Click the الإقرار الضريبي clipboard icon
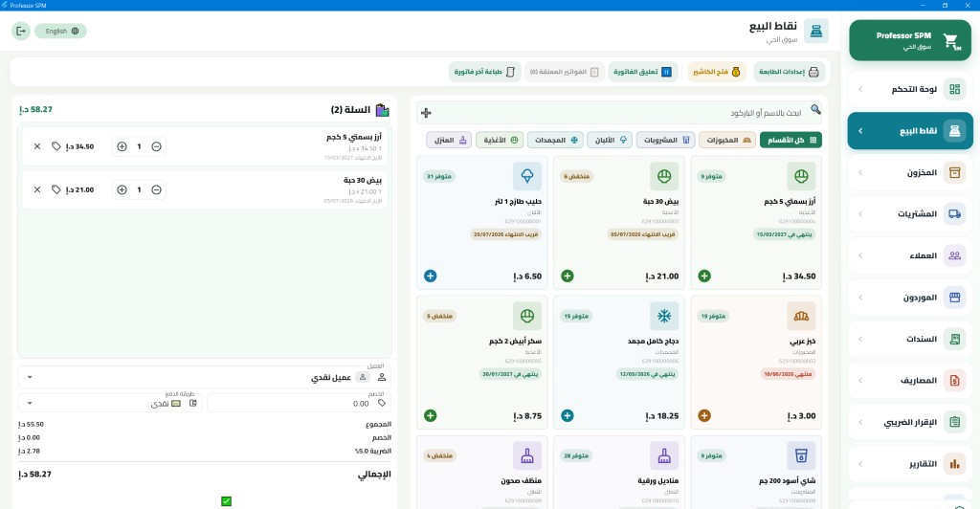The height and width of the screenshot is (509, 980). point(954,422)
